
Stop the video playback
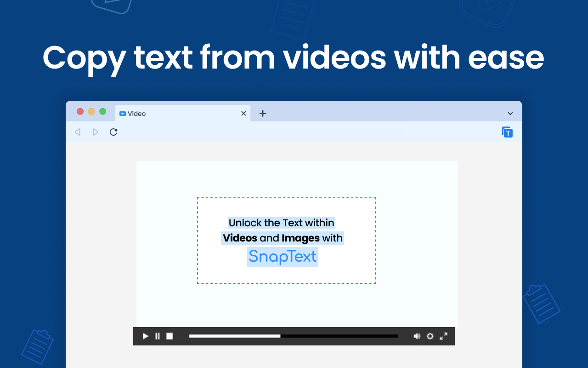170,336
